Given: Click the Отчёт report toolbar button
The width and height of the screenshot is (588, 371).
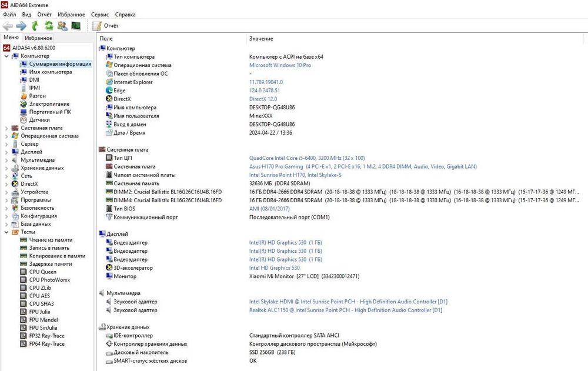Looking at the screenshot, I should [x=105, y=26].
